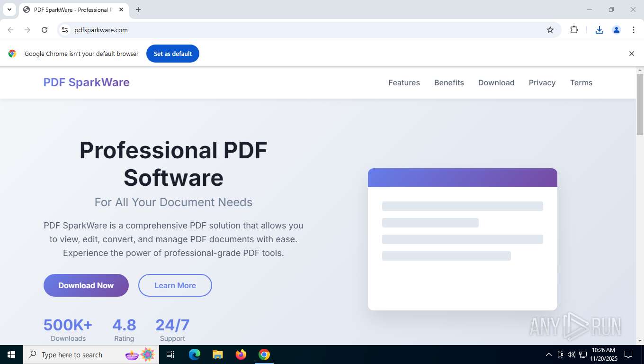Click the browser back arrow
This screenshot has height=364, width=644.
10,30
